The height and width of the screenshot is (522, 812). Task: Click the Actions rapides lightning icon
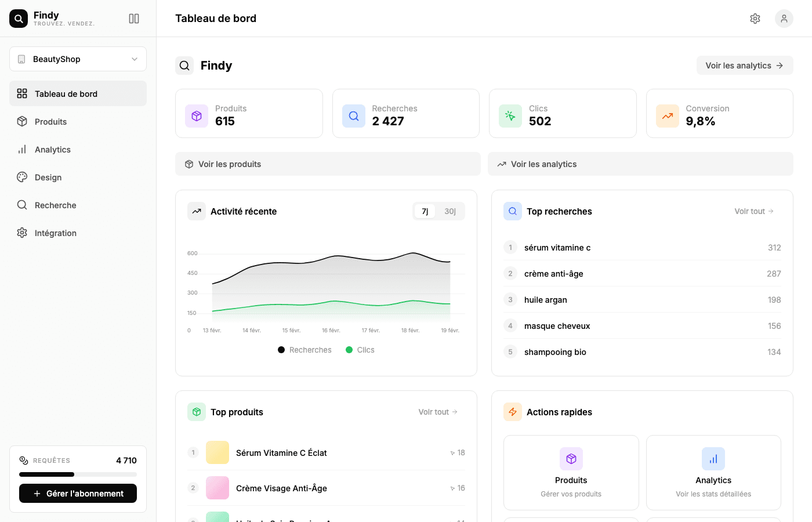(513, 412)
